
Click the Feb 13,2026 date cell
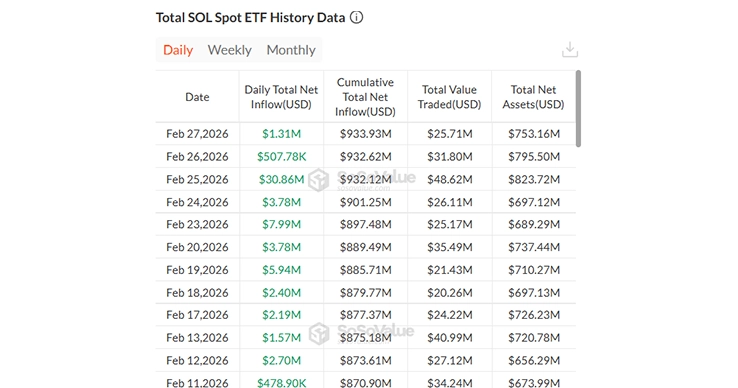[x=197, y=338]
